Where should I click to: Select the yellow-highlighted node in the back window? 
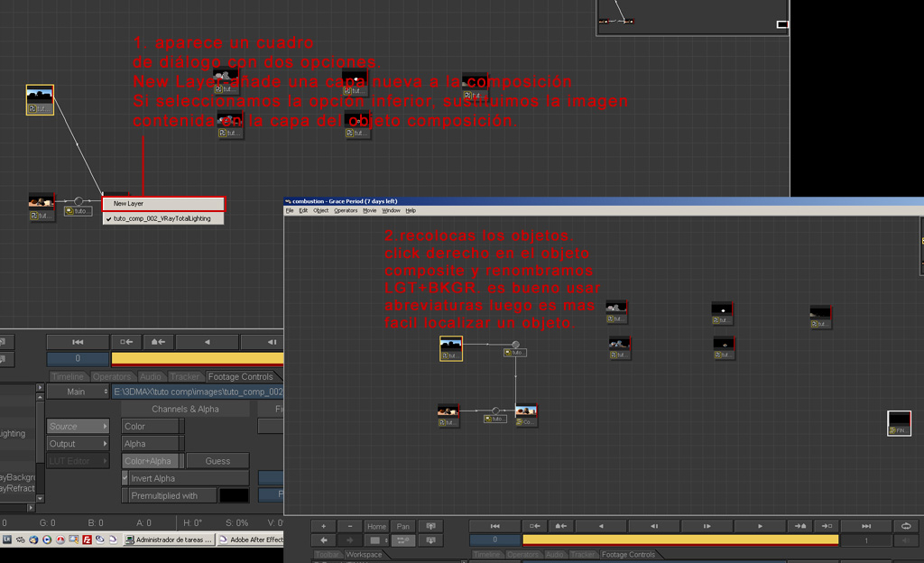pos(40,99)
